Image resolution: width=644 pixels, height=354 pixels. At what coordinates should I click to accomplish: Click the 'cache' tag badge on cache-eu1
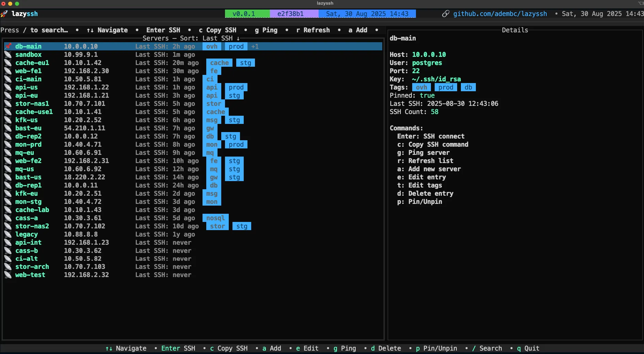219,63
